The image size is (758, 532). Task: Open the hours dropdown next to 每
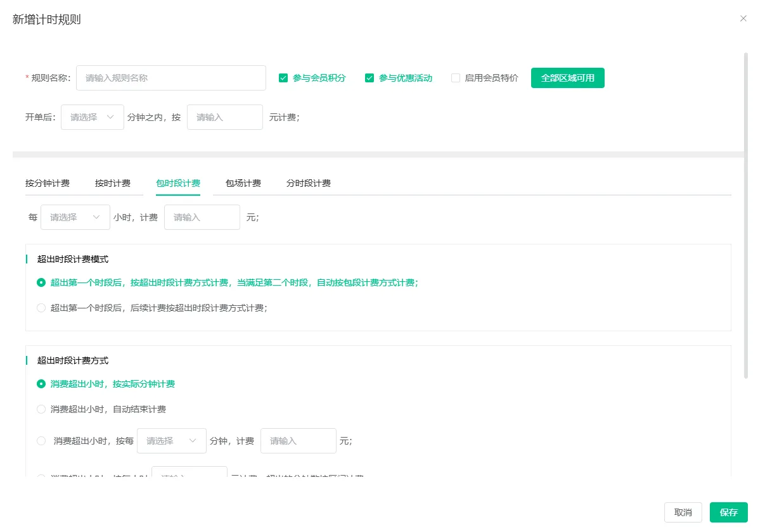coord(75,217)
